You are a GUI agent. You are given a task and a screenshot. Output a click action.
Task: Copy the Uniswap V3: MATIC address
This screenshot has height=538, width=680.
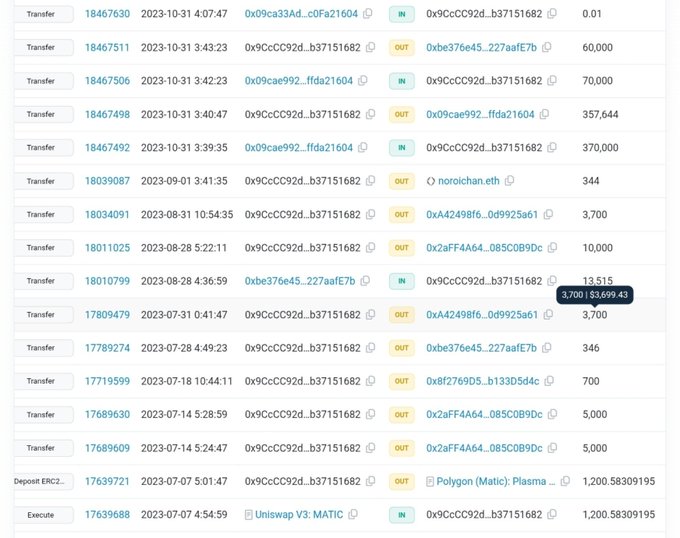click(353, 515)
